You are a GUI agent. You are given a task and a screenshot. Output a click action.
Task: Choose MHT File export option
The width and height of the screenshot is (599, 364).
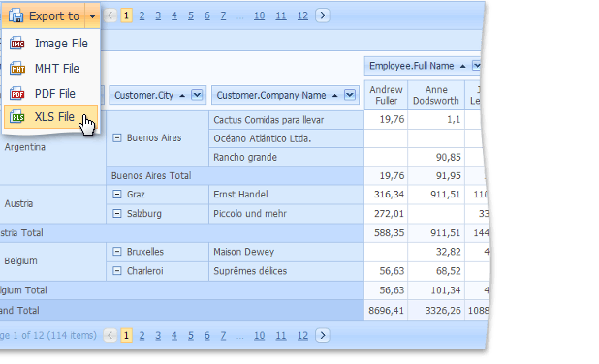point(50,69)
